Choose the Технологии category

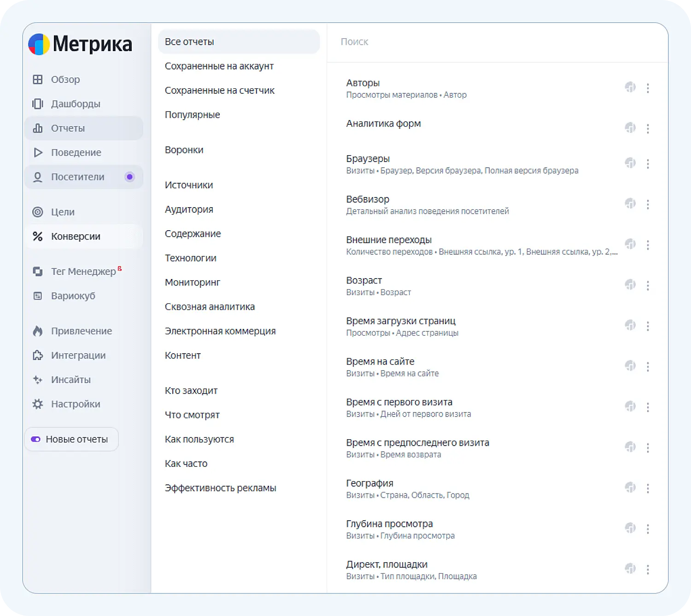(191, 258)
